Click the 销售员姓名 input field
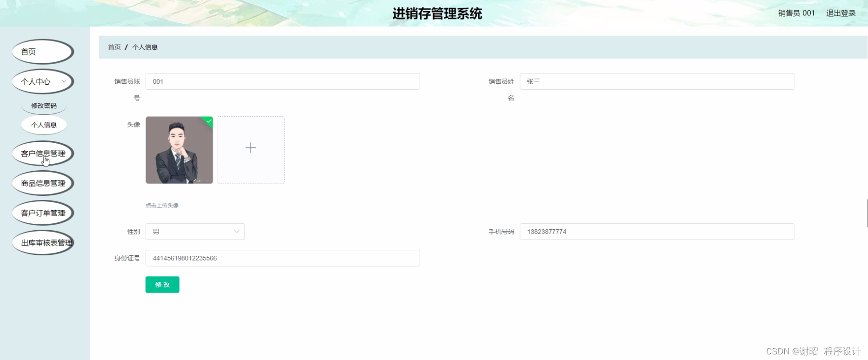The image size is (868, 360). (657, 81)
